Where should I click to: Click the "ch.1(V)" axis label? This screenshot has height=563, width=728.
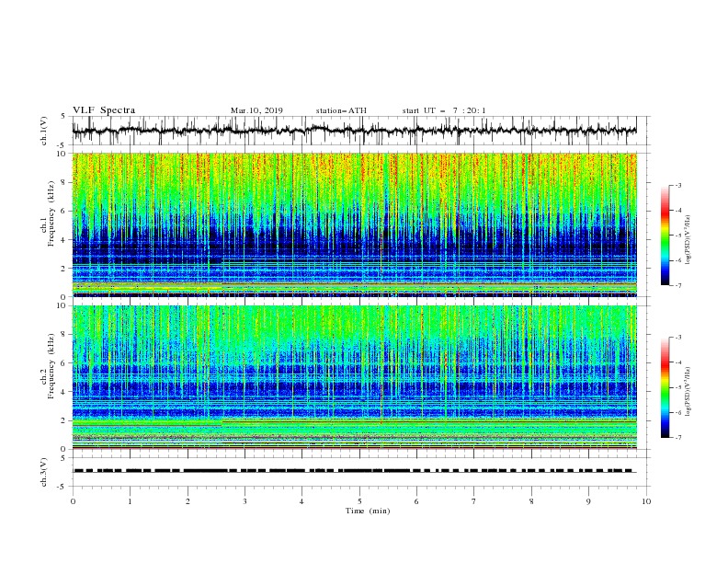[44, 131]
